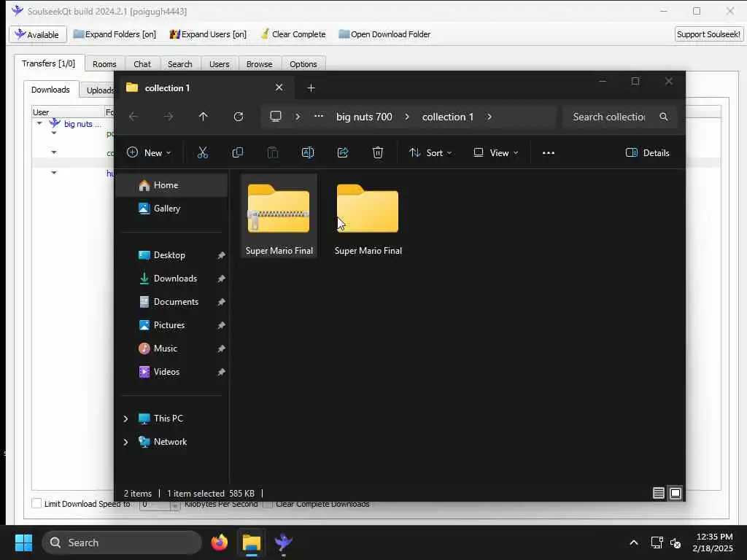Viewport: 747px width, 560px height.
Task: Add a new Explorer tab with plus
Action: 311,88
